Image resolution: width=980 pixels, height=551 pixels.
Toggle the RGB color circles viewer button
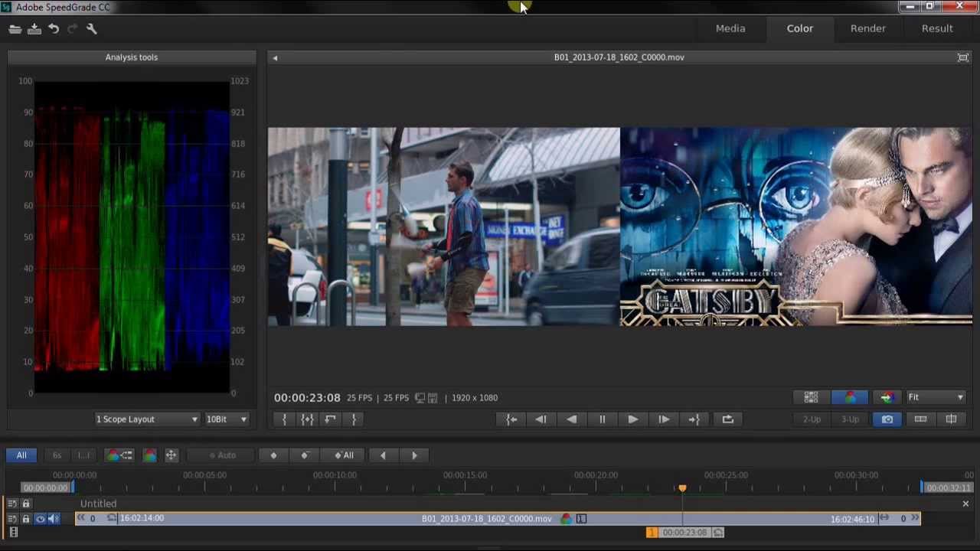850,397
